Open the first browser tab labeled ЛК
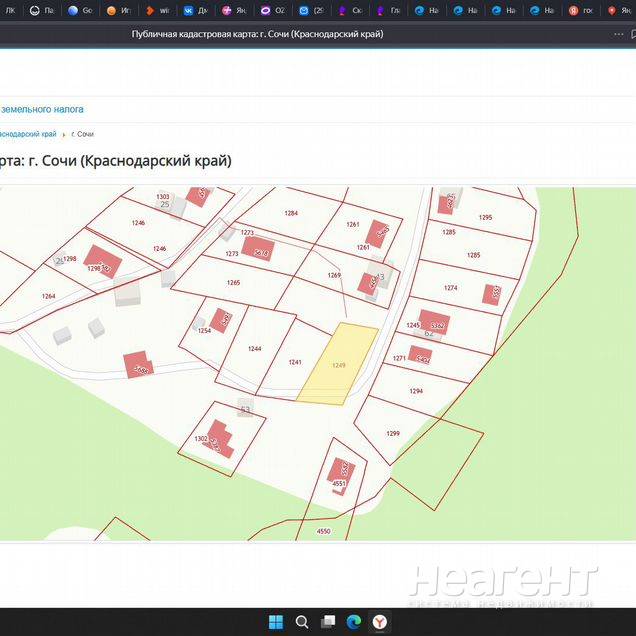The image size is (636, 636). 9,10
